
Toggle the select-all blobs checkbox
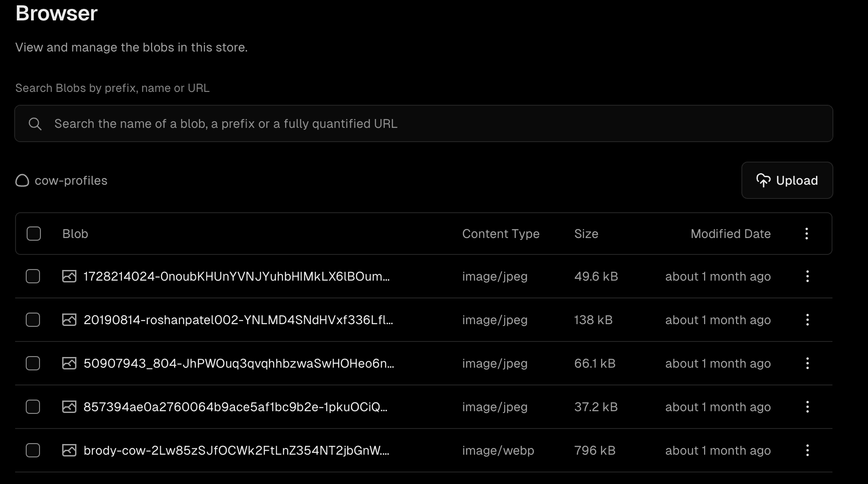click(x=34, y=234)
